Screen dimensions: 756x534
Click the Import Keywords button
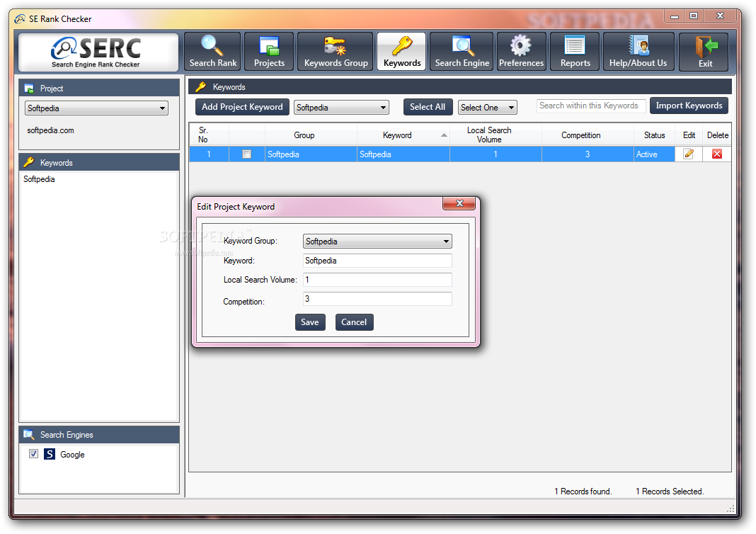689,106
